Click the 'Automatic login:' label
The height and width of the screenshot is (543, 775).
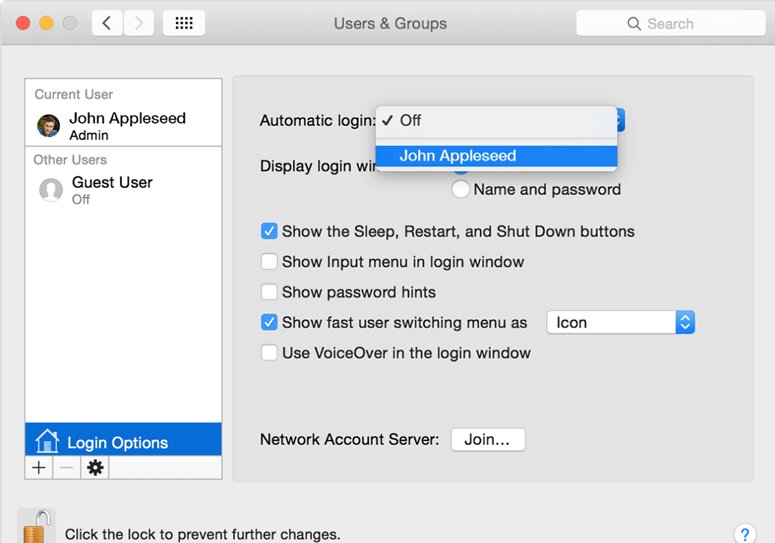[x=318, y=121]
